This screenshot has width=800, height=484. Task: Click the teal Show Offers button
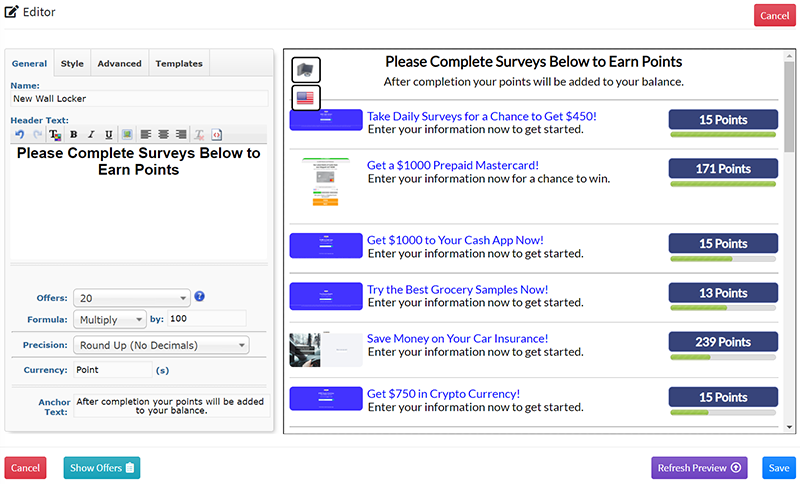101,468
